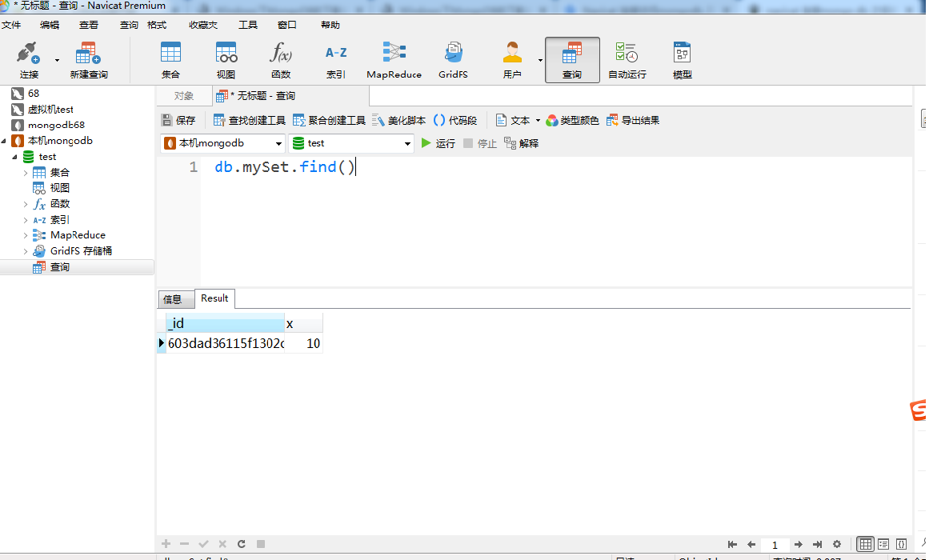
Task: Click the delete record minus icon
Action: [x=185, y=544]
